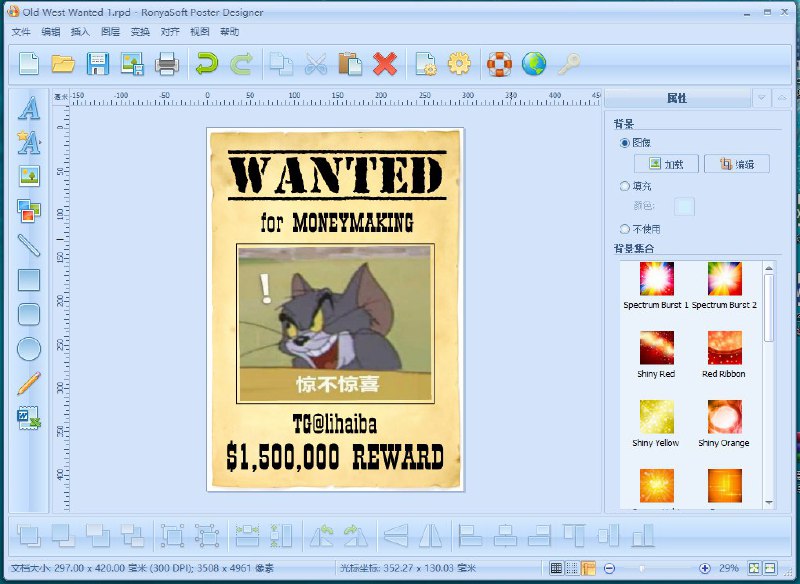This screenshot has height=584, width=800.
Task: Insert an image using picture tool
Action: 29,176
